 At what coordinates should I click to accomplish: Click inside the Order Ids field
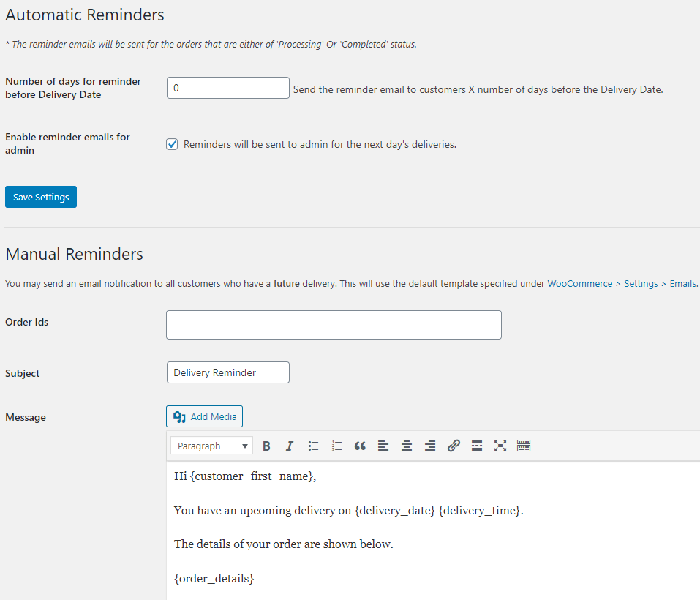(x=333, y=324)
